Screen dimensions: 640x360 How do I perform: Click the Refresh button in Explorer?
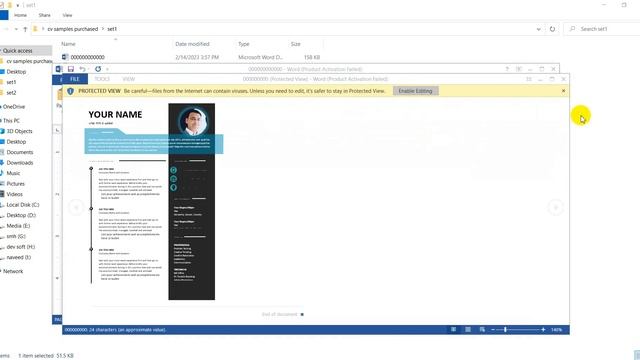click(552, 29)
